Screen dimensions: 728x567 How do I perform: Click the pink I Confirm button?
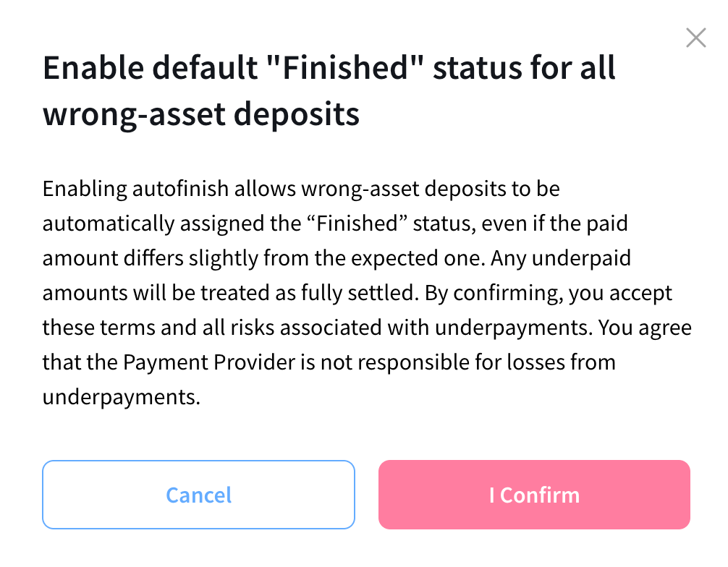(x=534, y=495)
